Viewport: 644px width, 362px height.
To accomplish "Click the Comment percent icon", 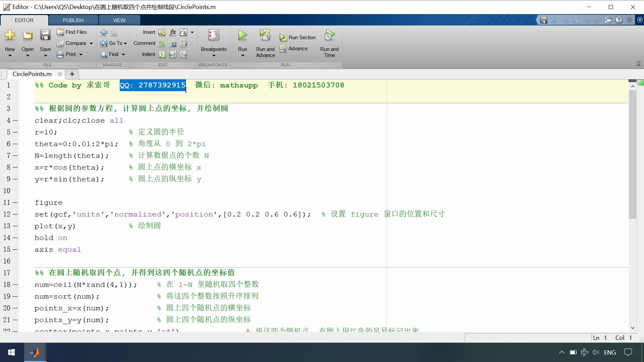I will (x=162, y=43).
